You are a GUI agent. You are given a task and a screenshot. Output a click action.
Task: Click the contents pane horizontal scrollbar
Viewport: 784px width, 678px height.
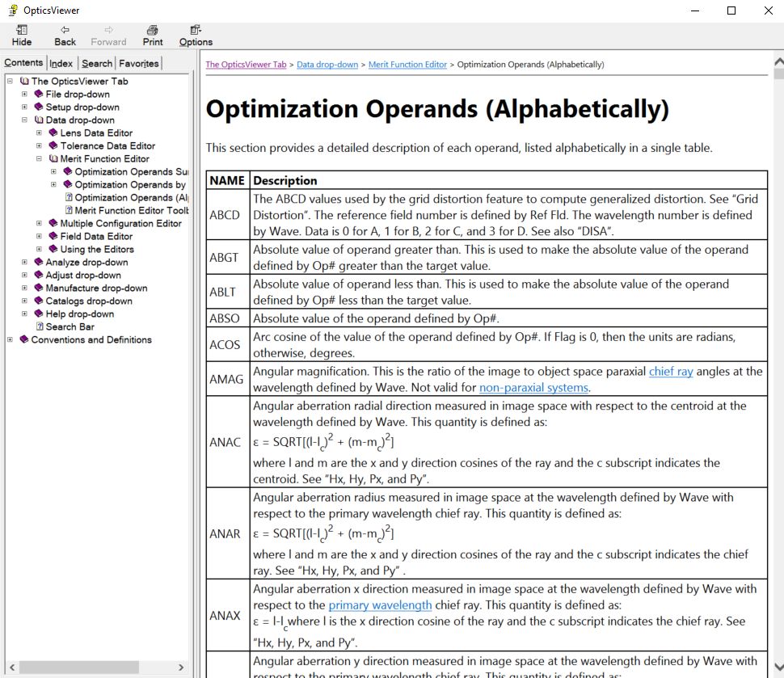click(81, 667)
